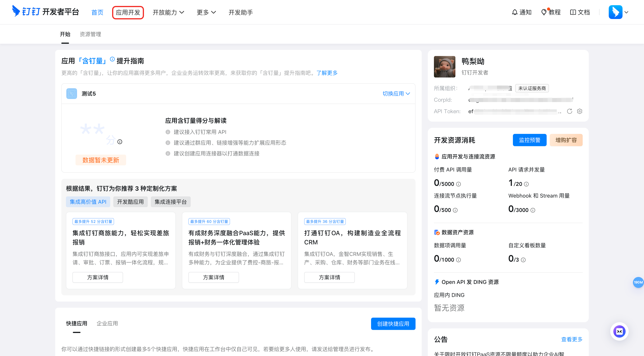Click the 了解更多 link
Viewport: 644px width, 356px height.
(x=327, y=73)
